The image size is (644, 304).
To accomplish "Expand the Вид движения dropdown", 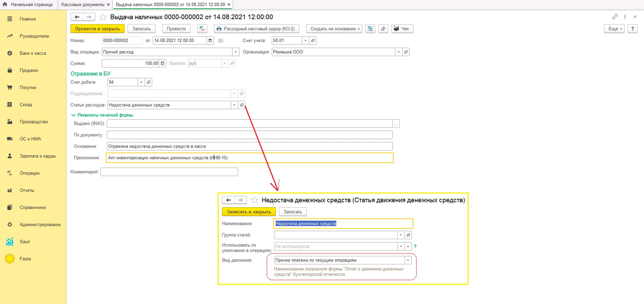I will pyautogui.click(x=408, y=260).
